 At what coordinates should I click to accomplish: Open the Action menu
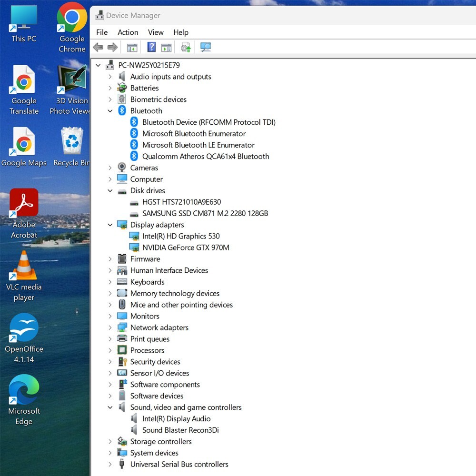(x=128, y=32)
